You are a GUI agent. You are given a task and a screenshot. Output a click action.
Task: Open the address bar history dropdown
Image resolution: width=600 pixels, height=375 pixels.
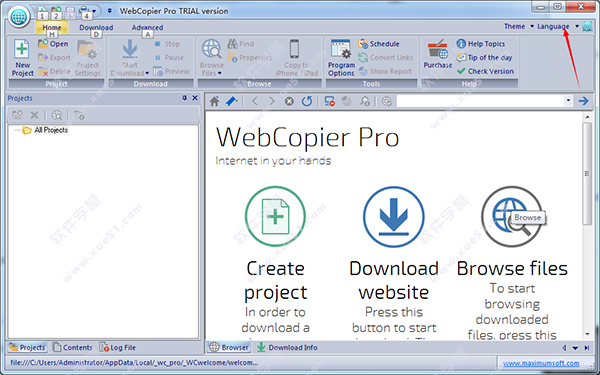tap(568, 101)
